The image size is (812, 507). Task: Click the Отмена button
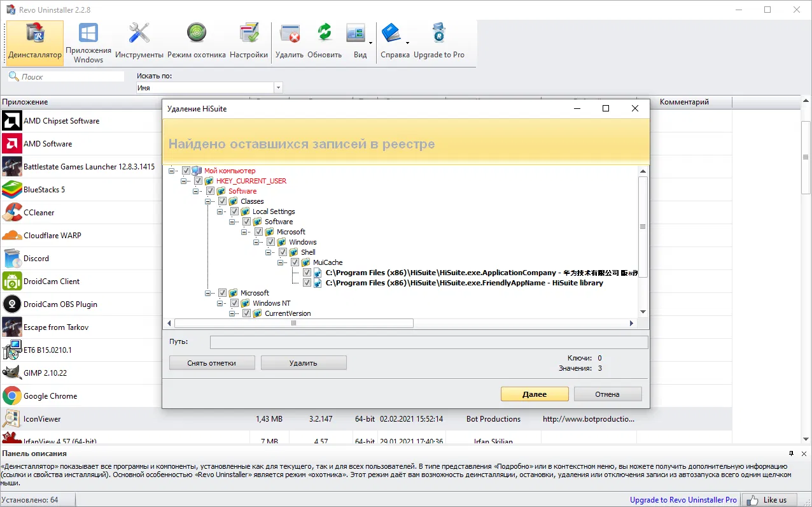tap(608, 394)
